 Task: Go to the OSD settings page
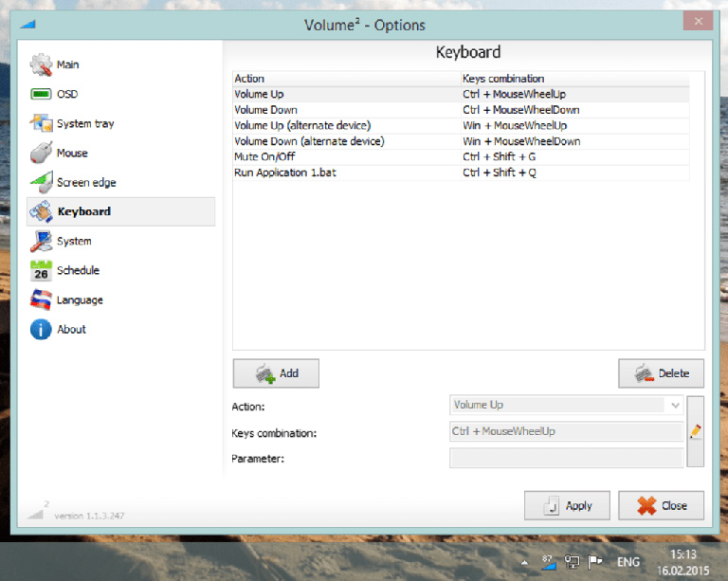click(67, 94)
